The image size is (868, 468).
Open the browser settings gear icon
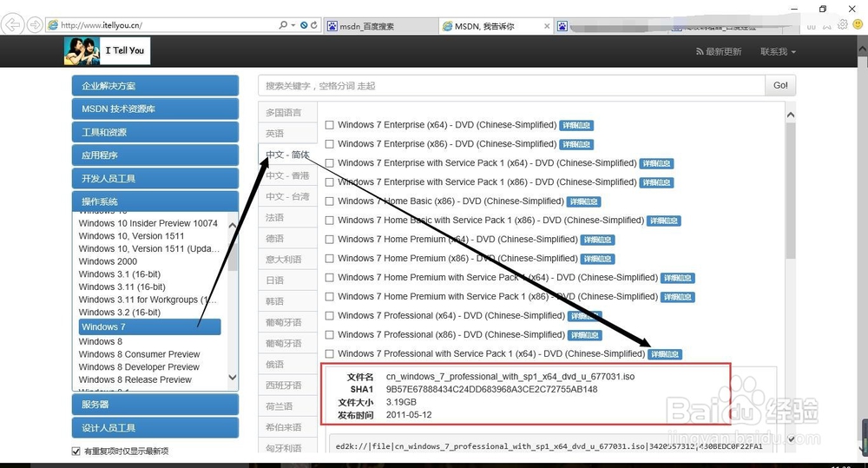click(x=843, y=25)
